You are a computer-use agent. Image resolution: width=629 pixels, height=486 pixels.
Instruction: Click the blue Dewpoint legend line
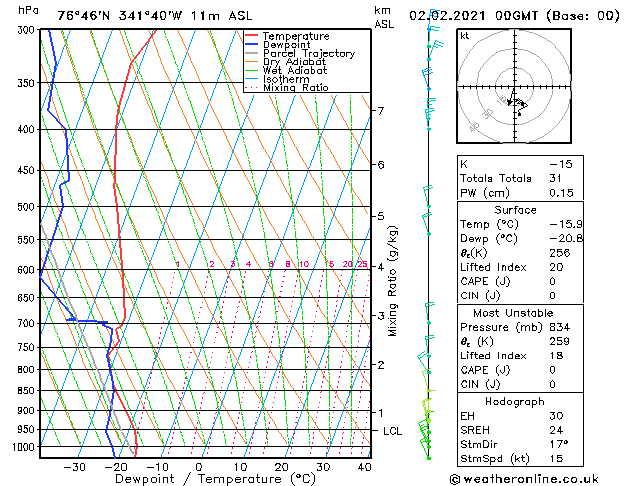point(251,45)
